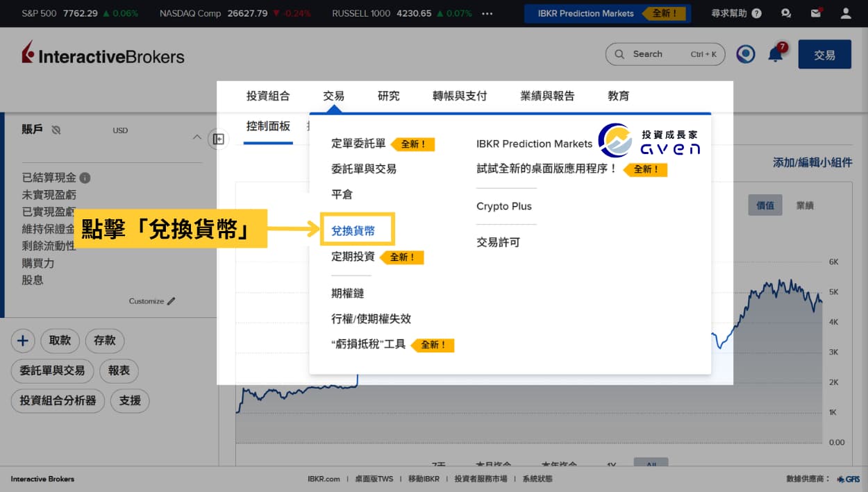Open 投資者服務市場 footer link

[x=481, y=479]
